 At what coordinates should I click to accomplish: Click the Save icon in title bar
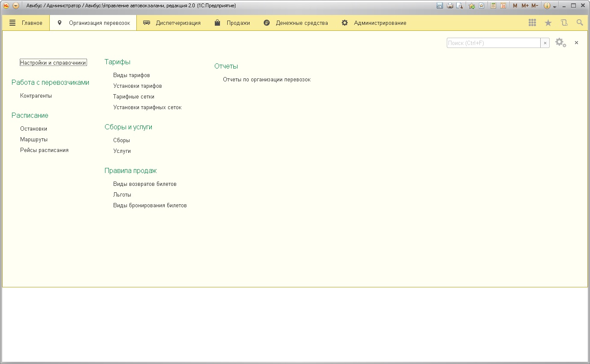pos(439,6)
